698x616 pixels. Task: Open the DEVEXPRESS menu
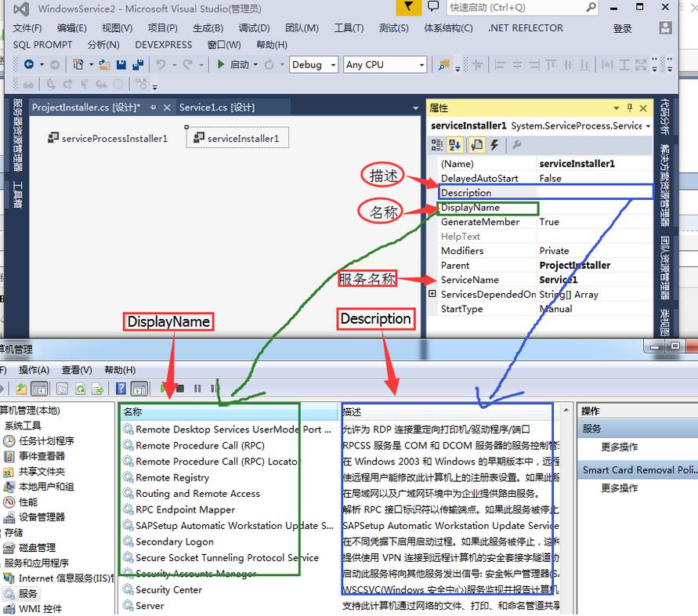164,45
